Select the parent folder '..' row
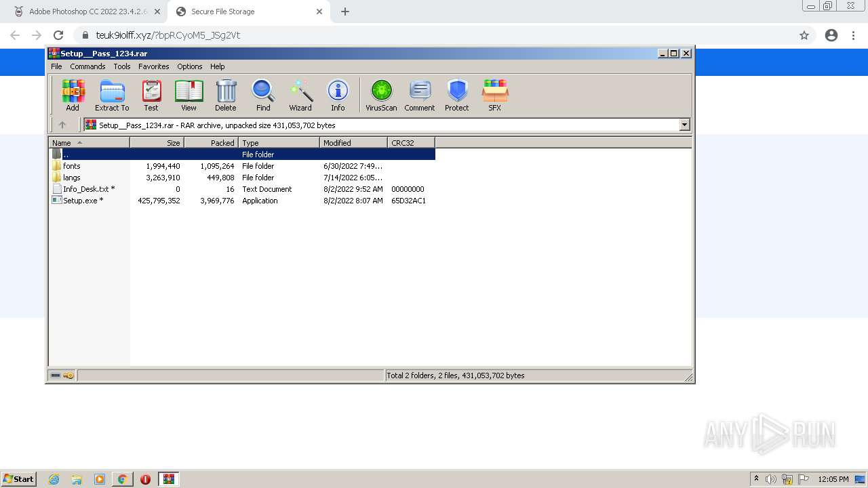Viewport: 868px width, 488px height. coord(242,155)
